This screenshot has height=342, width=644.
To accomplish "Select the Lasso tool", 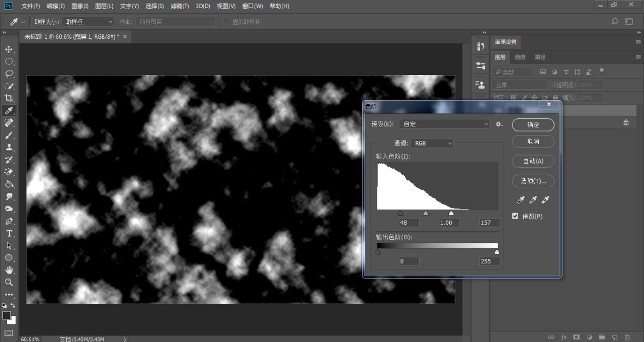I will 9,74.
